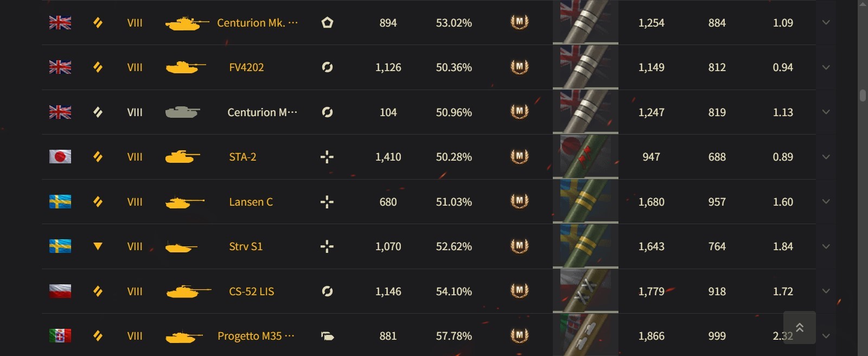Open the FV4202 tank name link
This screenshot has height=356, width=868.
click(246, 67)
